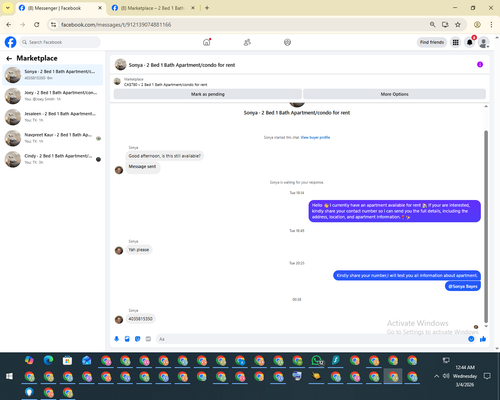Click the Facebook logo icon
Viewport: 500px width, 400px height.
coord(10,42)
